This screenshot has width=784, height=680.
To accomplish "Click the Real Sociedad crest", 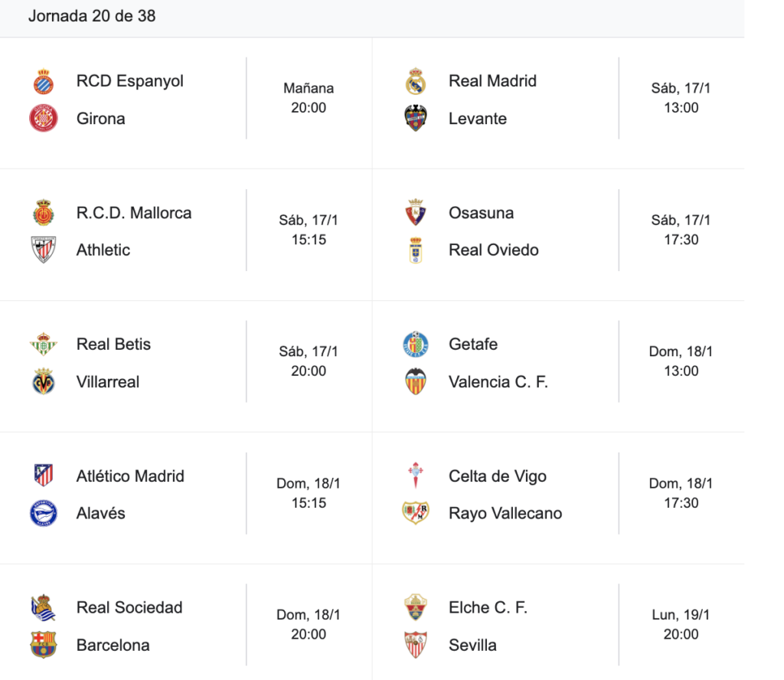I will [44, 607].
